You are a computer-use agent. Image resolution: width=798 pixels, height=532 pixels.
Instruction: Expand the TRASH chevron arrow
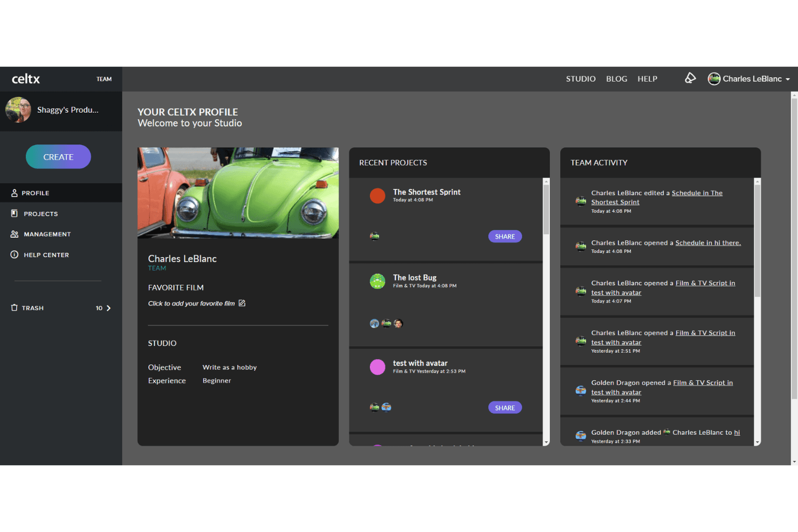tap(108, 308)
